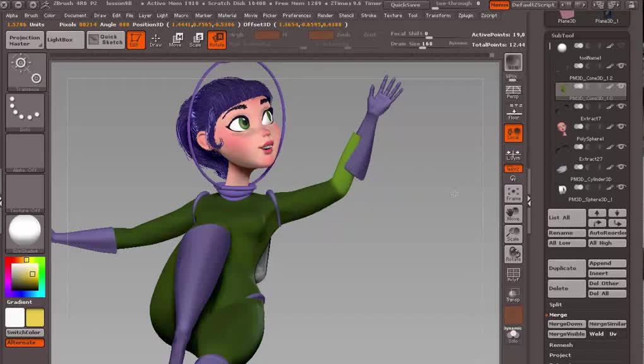Open the Alpha menu

(12, 16)
